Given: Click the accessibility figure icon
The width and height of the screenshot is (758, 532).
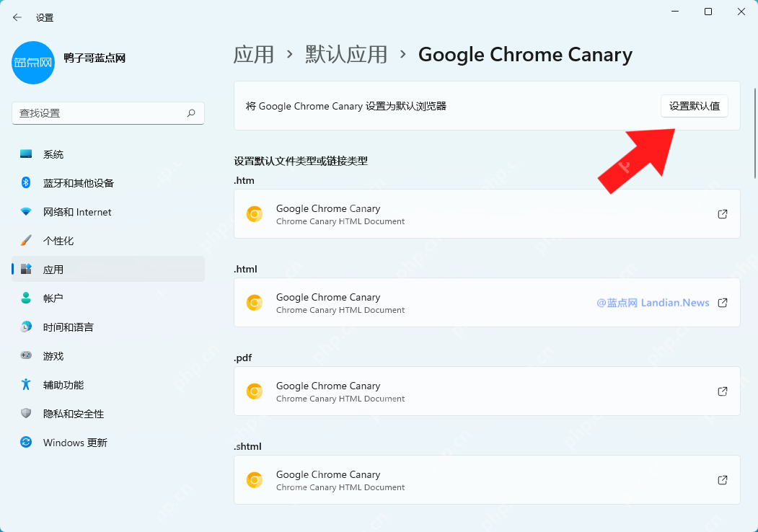Looking at the screenshot, I should pyautogui.click(x=26, y=385).
